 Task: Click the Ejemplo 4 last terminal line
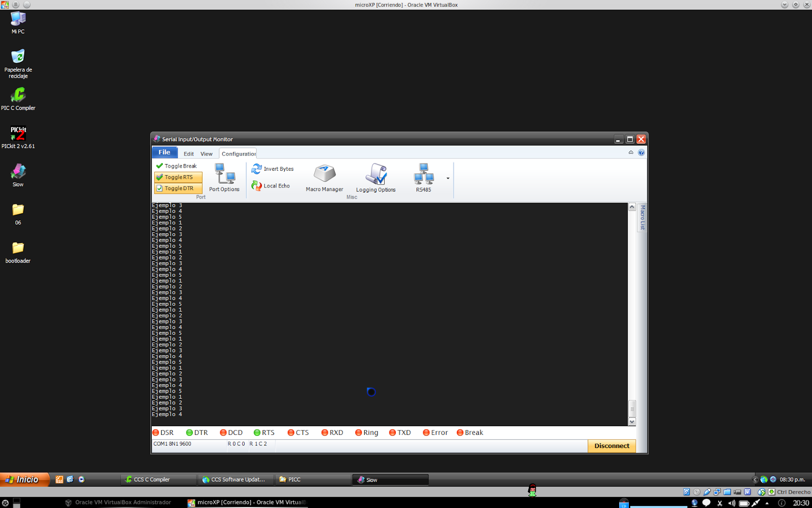167,415
